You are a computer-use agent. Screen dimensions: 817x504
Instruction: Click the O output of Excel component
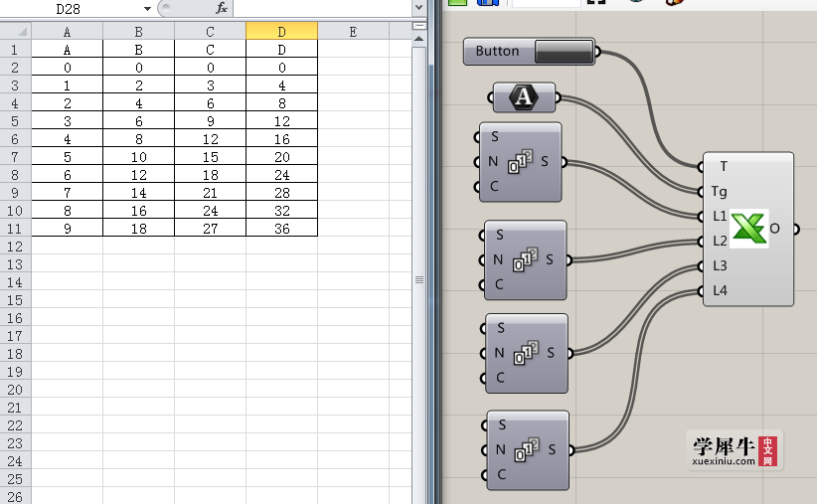click(775, 229)
